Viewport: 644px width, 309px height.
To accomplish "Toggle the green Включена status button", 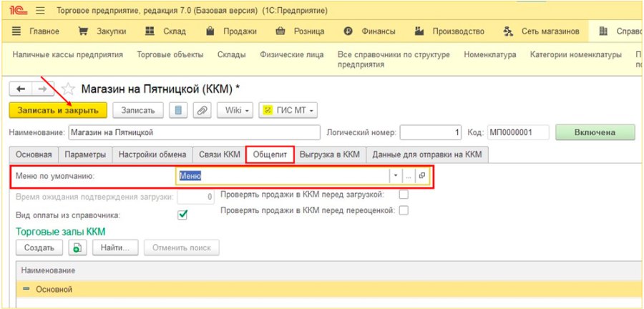I will click(595, 132).
